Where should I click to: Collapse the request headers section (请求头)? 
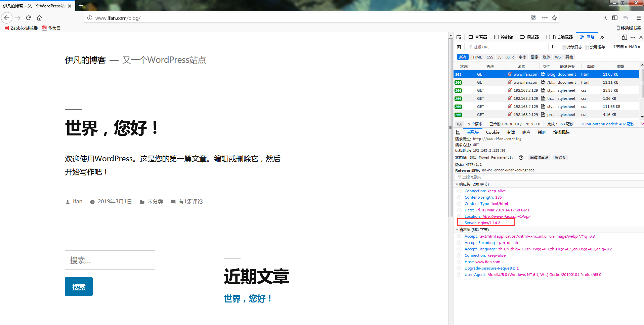pos(457,230)
